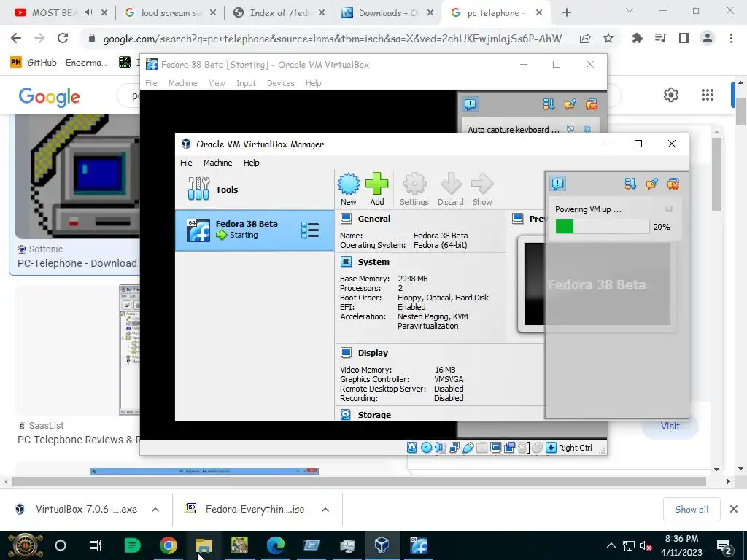The image size is (747, 560).
Task: Click optical disc icon in VM status bar
Action: (x=426, y=448)
